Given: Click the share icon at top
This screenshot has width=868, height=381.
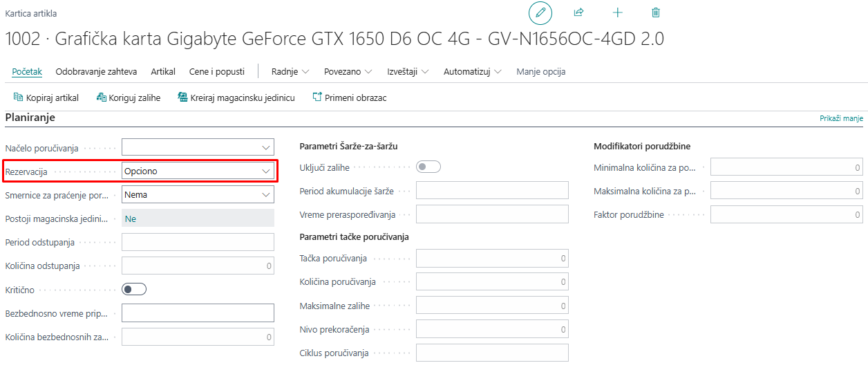Looking at the screenshot, I should pos(579,12).
